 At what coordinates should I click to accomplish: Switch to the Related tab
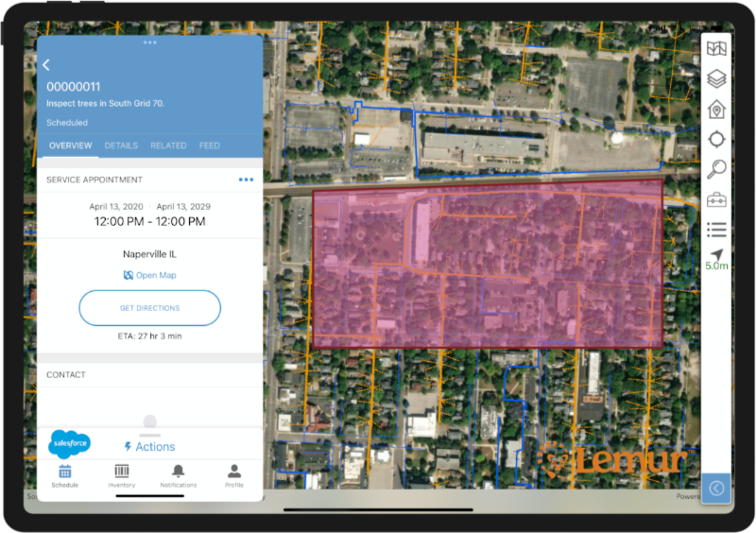pos(168,146)
